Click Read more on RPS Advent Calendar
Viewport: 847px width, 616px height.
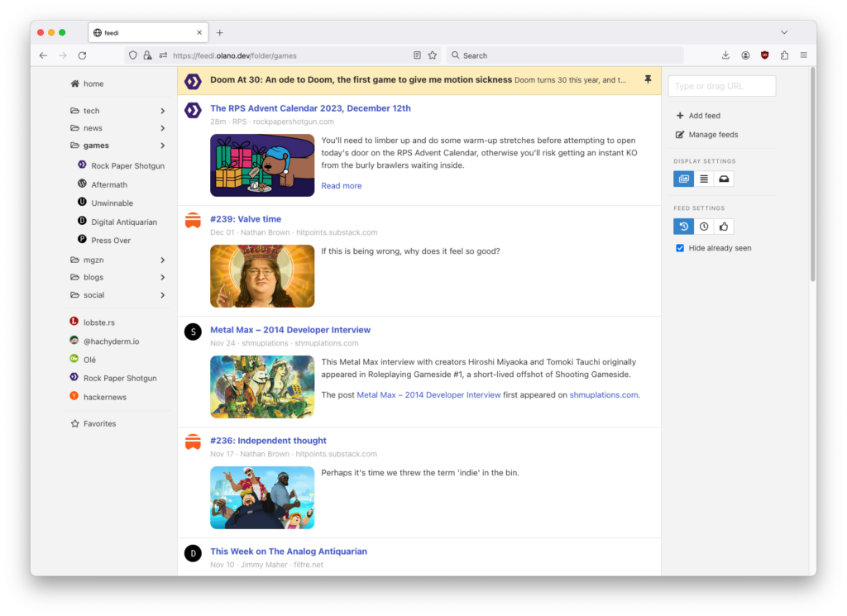341,186
